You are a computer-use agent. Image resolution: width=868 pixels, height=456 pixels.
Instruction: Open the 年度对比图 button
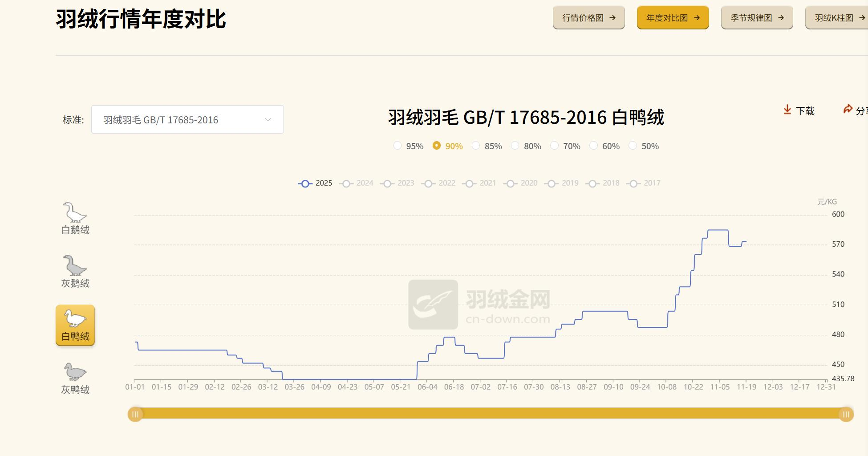(673, 18)
